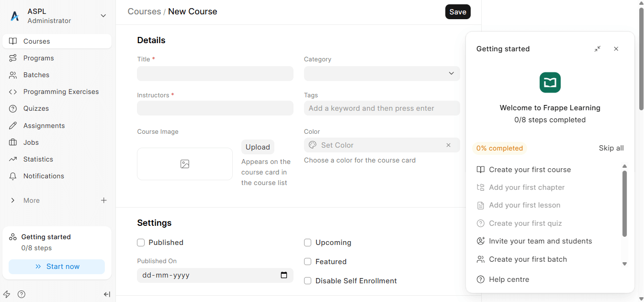Expand the ASPL Administrator account menu
This screenshot has height=302, width=644.
[103, 16]
